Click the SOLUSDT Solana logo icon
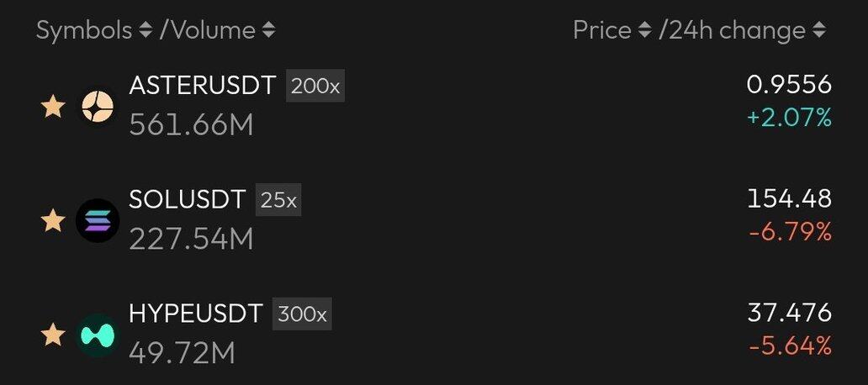The height and width of the screenshot is (385, 868). (98, 221)
